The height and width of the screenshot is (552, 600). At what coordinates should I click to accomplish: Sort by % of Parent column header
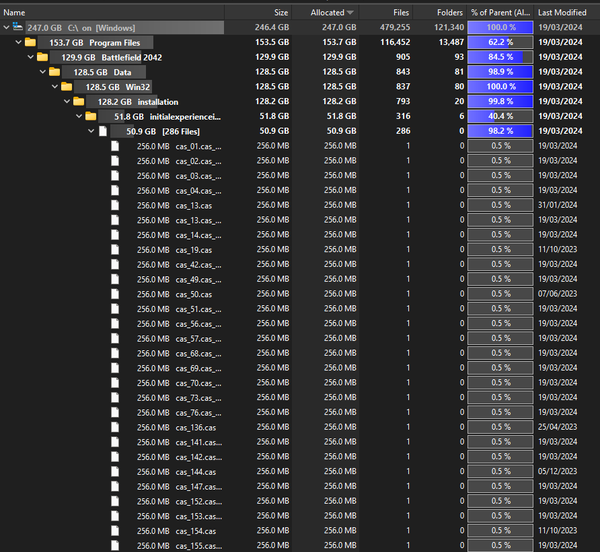click(x=501, y=13)
